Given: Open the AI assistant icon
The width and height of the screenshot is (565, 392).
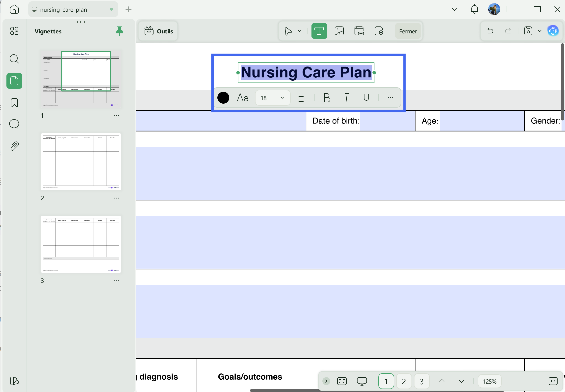Looking at the screenshot, I should coord(553,31).
